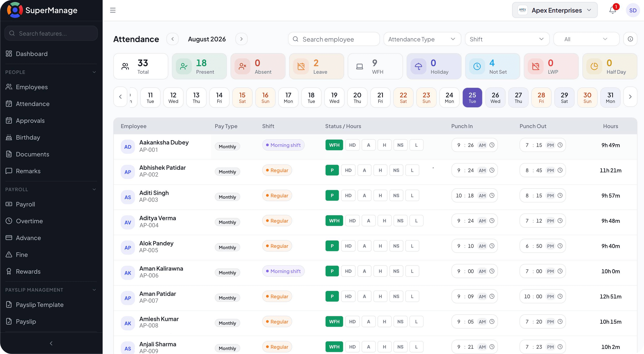
Task: Open the Attendance Type dropdown
Action: click(x=422, y=39)
